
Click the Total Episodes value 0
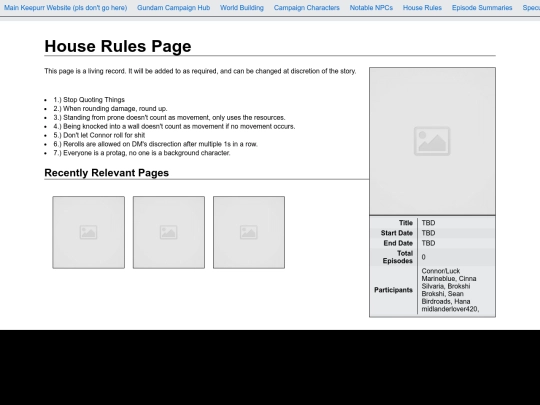[424, 257]
